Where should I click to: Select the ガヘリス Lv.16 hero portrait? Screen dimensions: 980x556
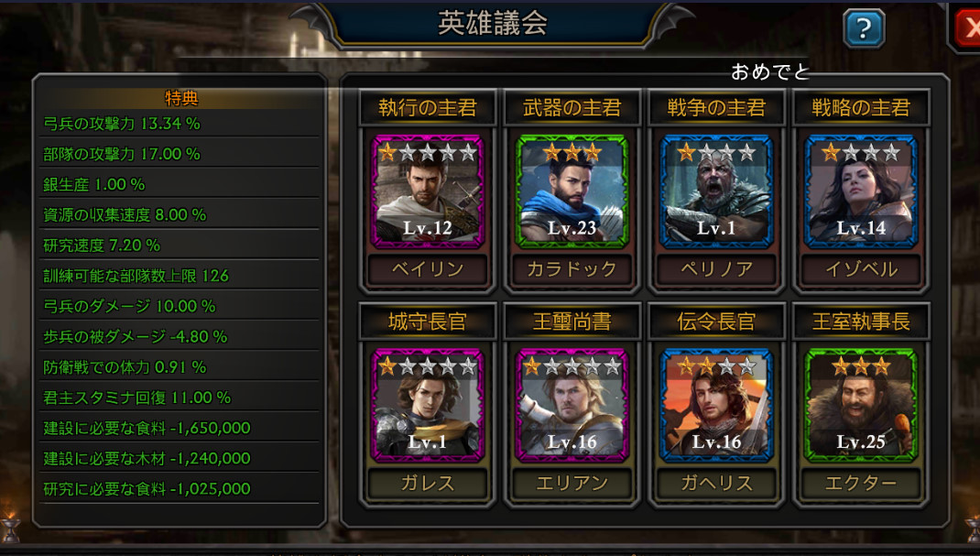click(716, 406)
